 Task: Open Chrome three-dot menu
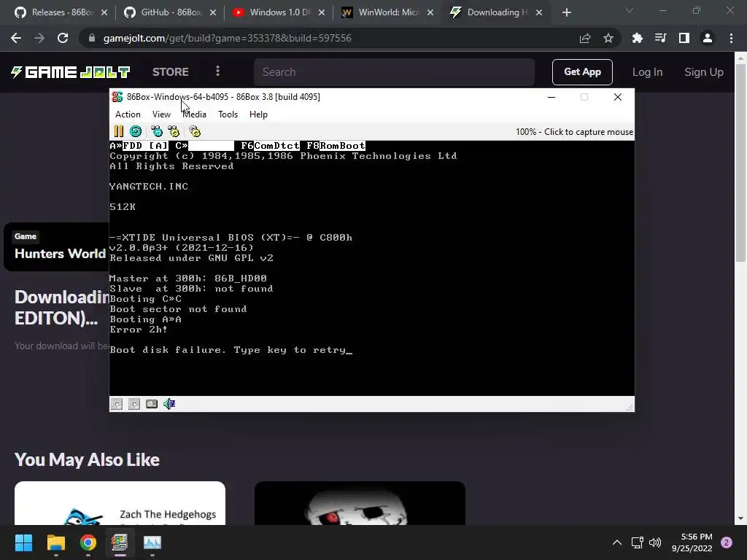point(731,38)
